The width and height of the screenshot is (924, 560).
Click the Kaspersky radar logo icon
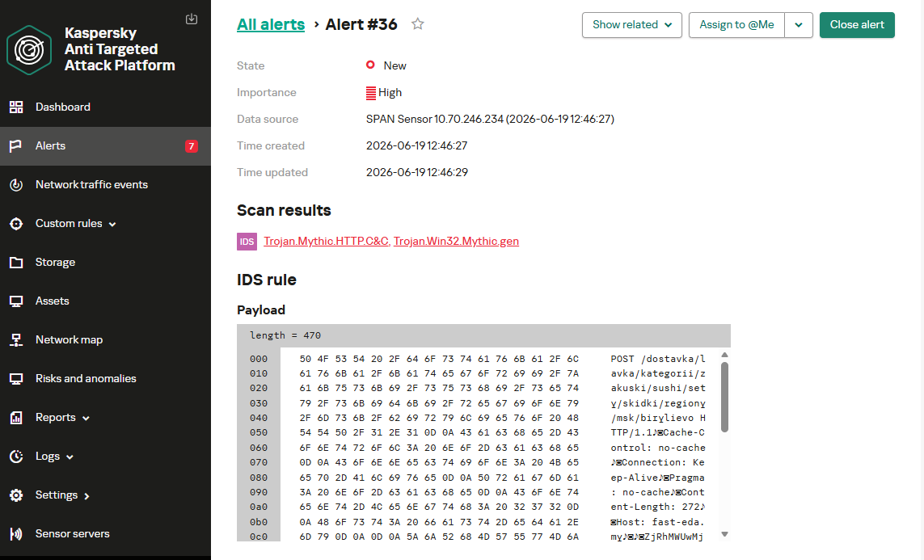click(x=29, y=50)
